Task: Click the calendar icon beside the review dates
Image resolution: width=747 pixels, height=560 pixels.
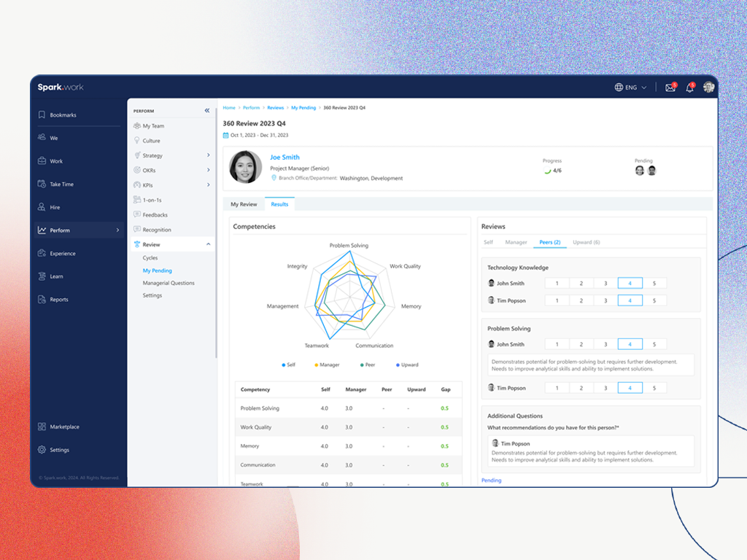Action: 226,135
